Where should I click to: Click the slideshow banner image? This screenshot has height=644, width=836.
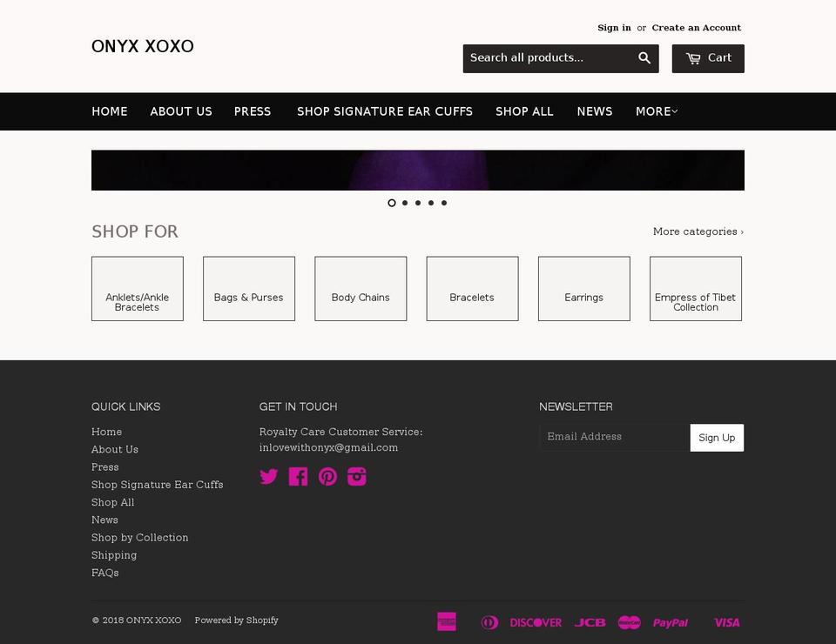click(x=418, y=170)
